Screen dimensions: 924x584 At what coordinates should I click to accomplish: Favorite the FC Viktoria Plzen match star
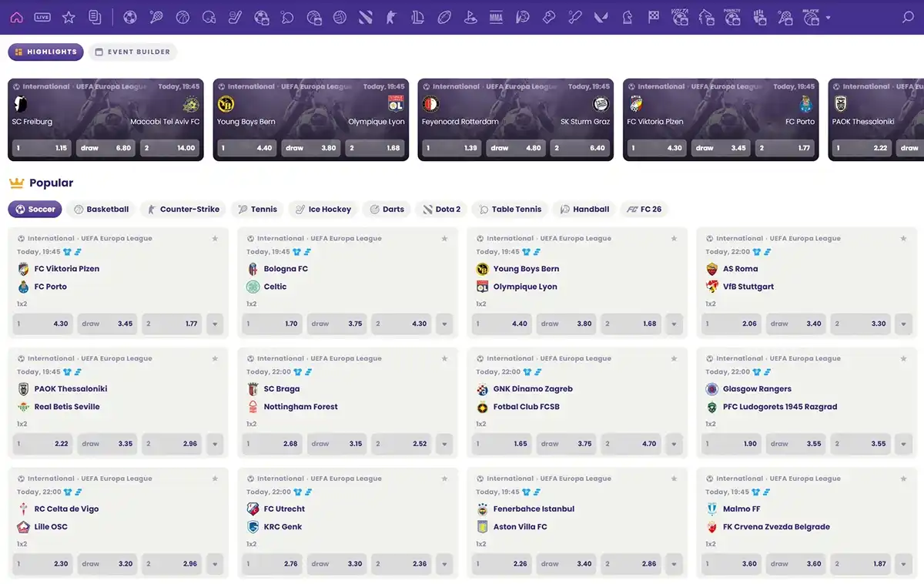(215, 239)
